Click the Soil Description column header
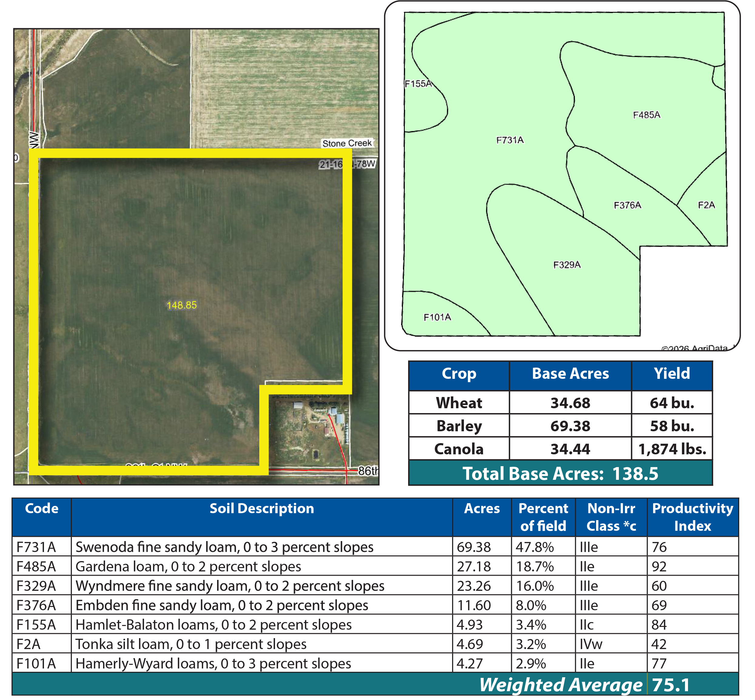The width and height of the screenshot is (755, 700). (x=262, y=509)
